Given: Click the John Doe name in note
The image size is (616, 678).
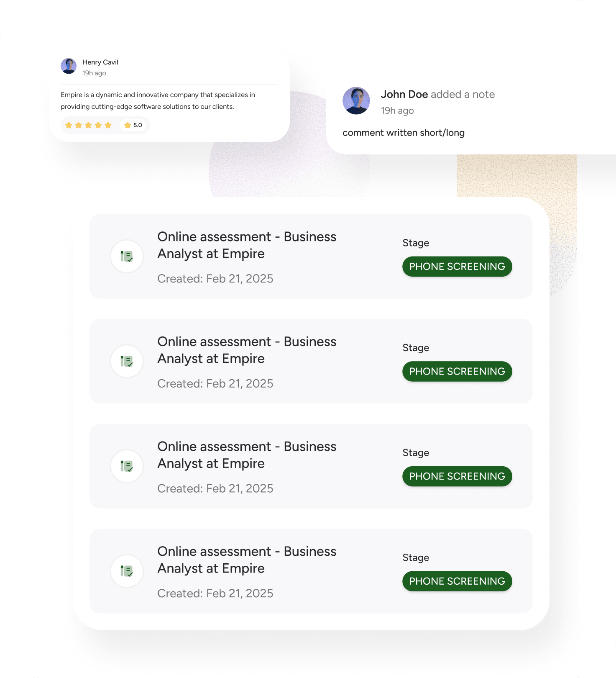Looking at the screenshot, I should click(x=404, y=95).
